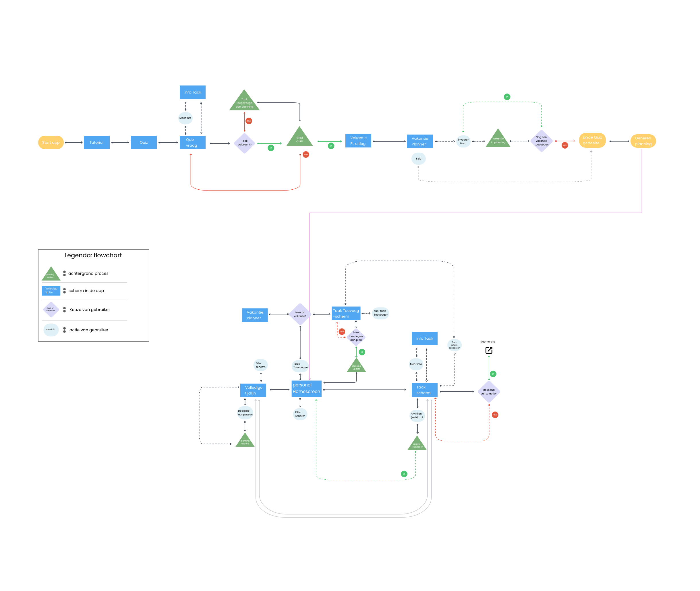Click the Einde Quiz gedeelte node
Screen dimensions: 700x591
pos(592,140)
